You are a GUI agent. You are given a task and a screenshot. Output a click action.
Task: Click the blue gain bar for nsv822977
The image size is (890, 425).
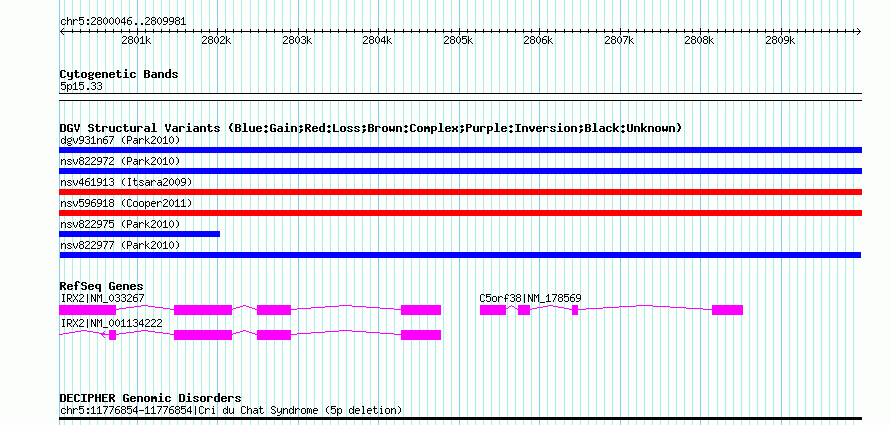click(460, 255)
